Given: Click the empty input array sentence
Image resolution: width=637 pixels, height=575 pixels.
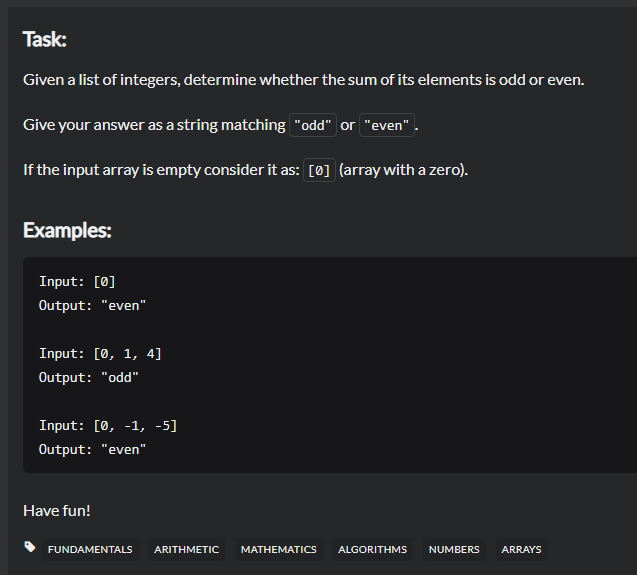Looking at the screenshot, I should point(246,170).
